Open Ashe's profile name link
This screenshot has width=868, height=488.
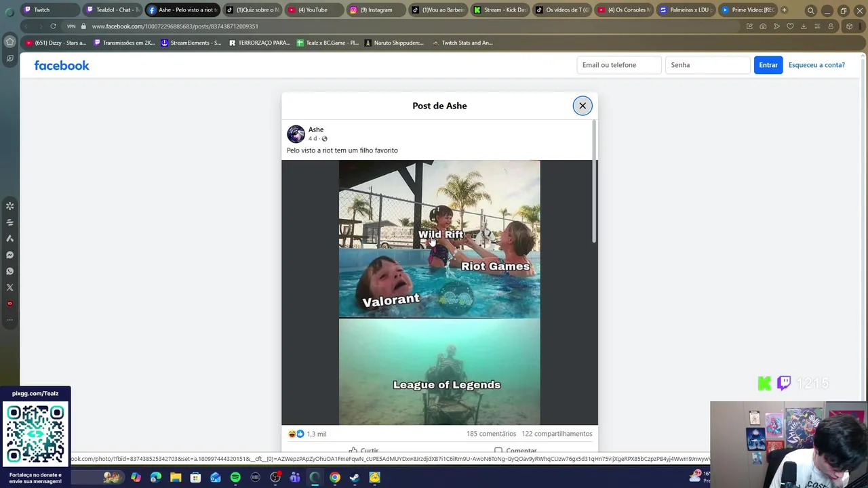pos(316,129)
